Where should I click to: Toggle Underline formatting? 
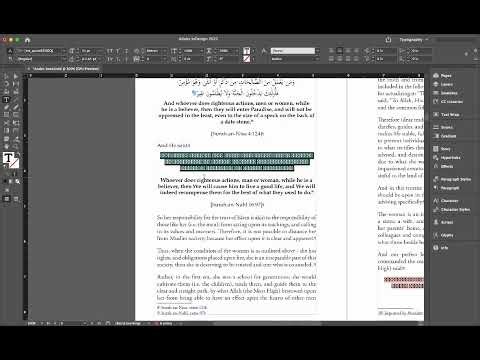[126, 51]
